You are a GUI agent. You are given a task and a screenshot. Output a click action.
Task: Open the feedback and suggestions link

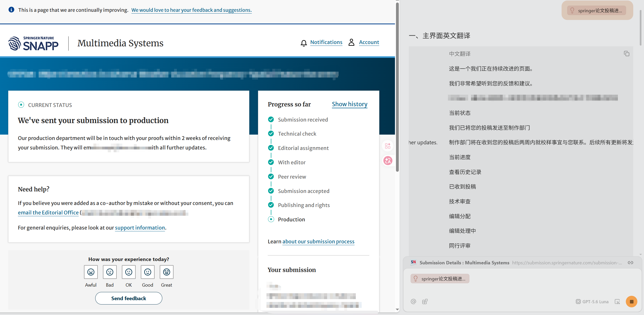coord(191,10)
